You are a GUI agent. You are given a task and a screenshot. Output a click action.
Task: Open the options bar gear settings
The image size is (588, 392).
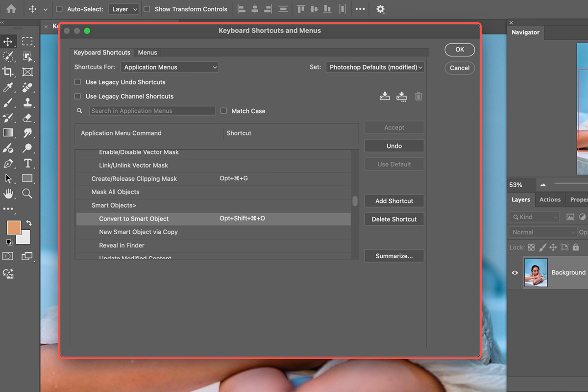click(x=380, y=9)
